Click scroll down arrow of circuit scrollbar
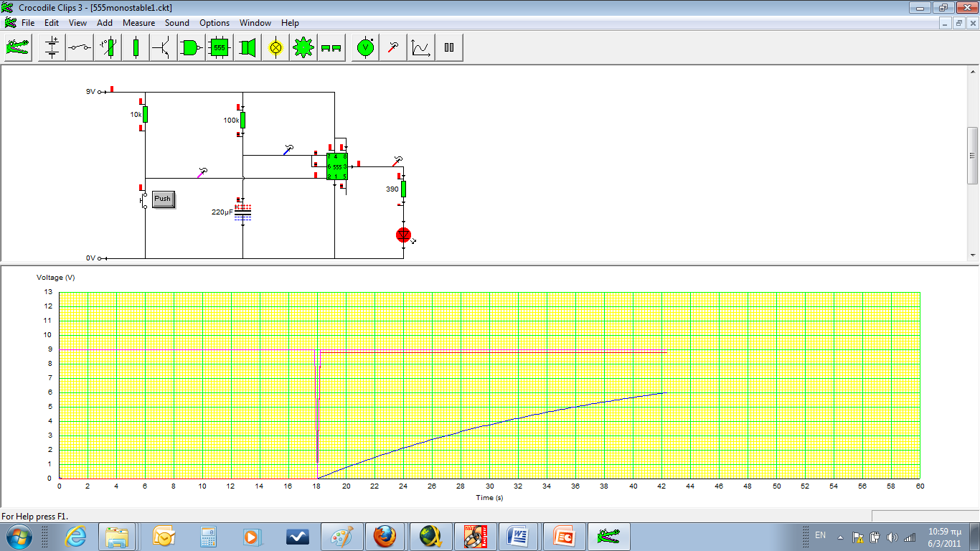980x551 pixels. coord(973,255)
